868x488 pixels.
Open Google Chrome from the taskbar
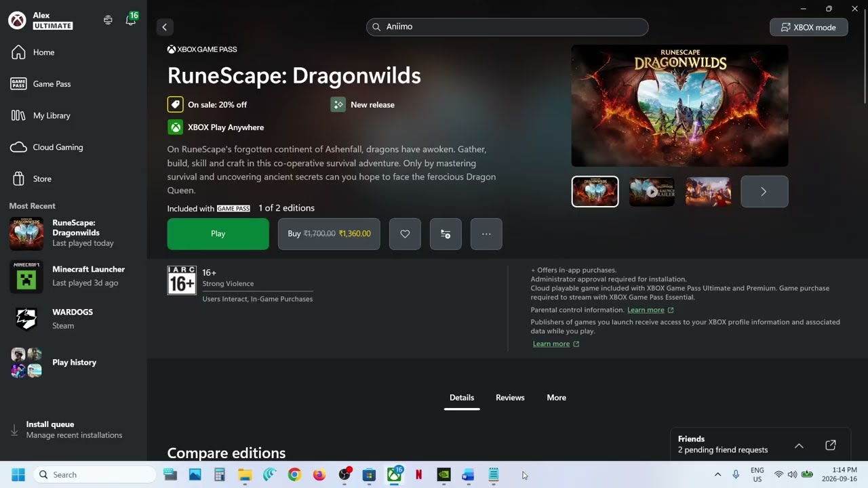[x=294, y=475]
